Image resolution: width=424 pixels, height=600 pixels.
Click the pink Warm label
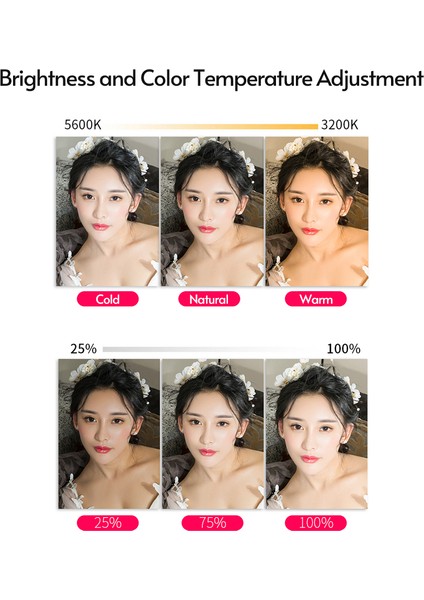316,299
